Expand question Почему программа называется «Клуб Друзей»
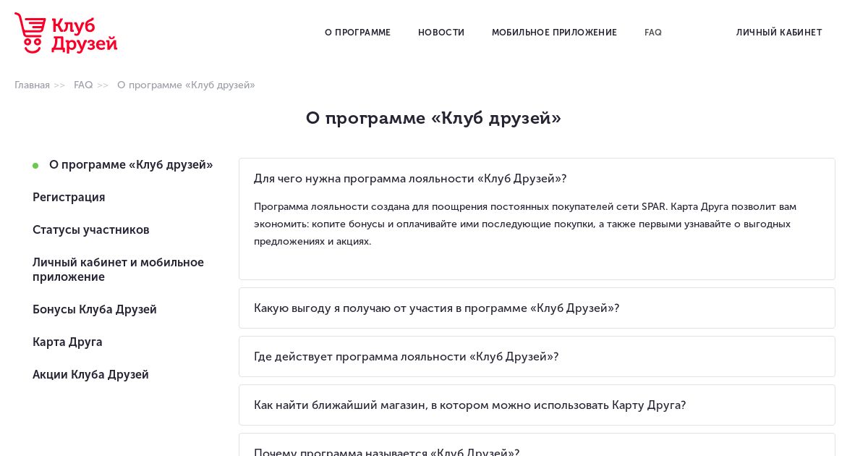 pyautogui.click(x=537, y=445)
